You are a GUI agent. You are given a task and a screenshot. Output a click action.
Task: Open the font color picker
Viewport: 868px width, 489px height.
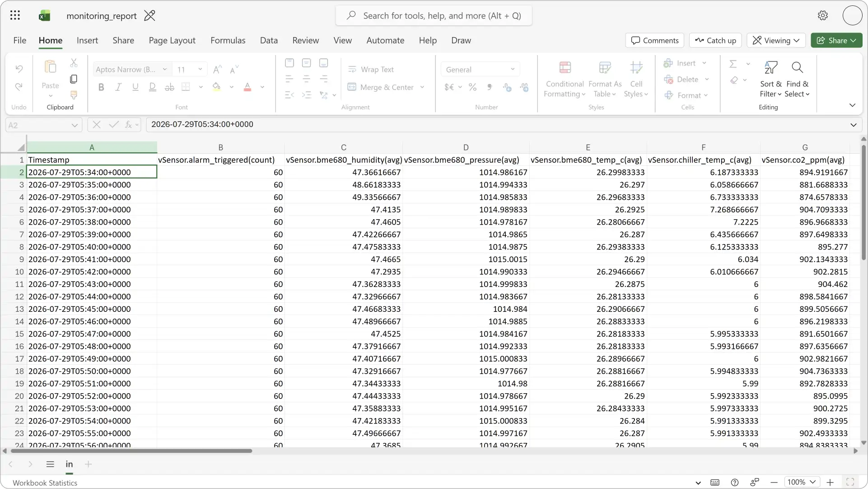pos(262,87)
